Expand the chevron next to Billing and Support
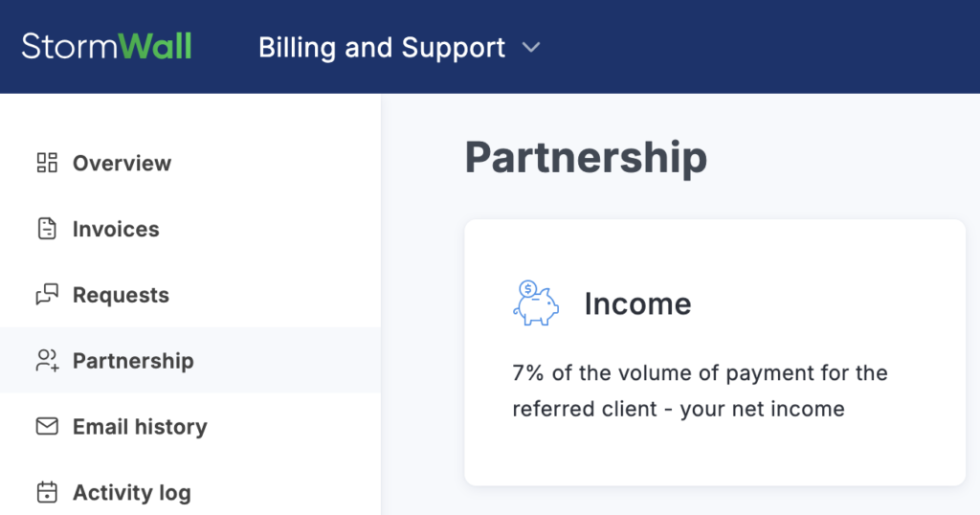This screenshot has width=980, height=515. (x=532, y=48)
